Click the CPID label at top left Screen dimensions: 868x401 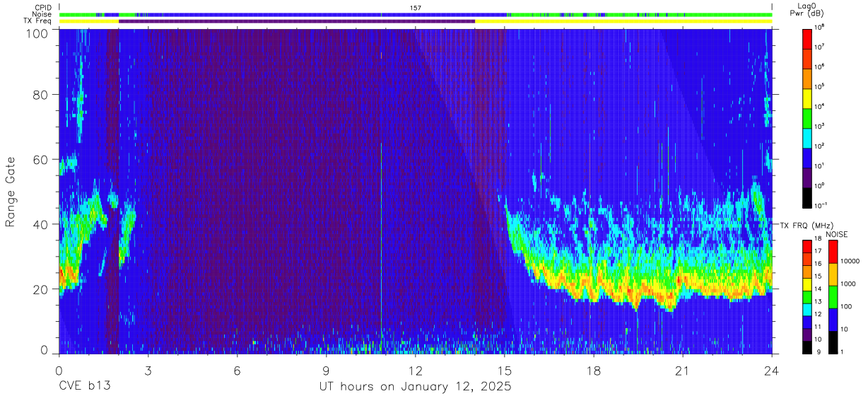[42, 7]
